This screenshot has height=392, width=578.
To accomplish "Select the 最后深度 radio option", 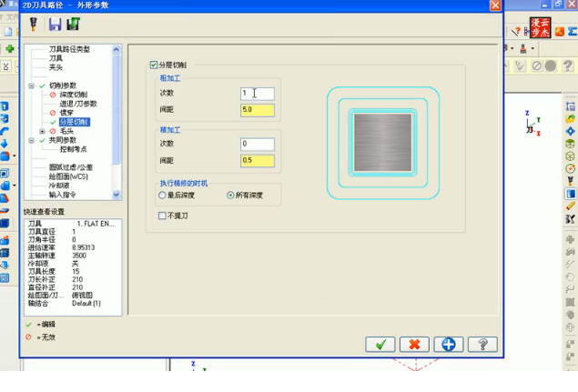I will [x=162, y=196].
